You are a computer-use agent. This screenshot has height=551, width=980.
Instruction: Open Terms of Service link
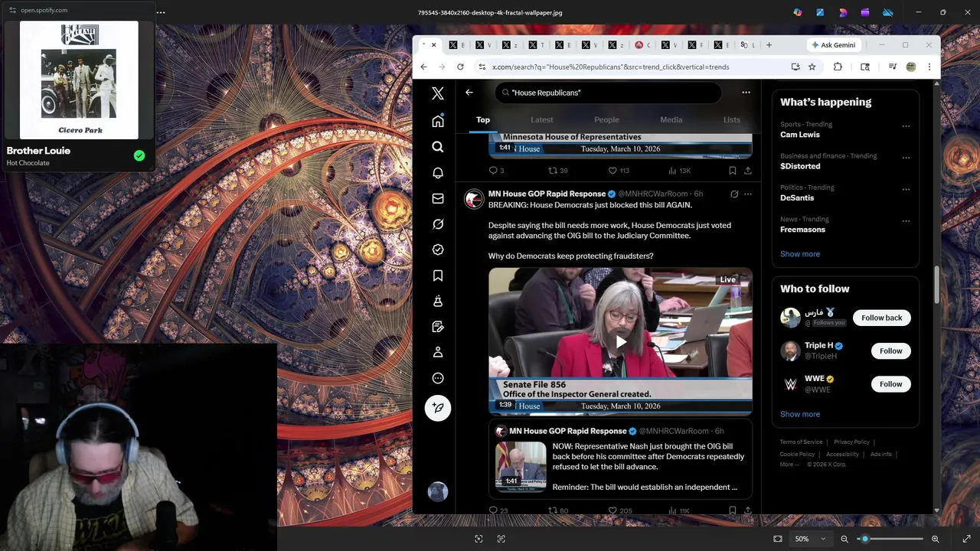[801, 442]
